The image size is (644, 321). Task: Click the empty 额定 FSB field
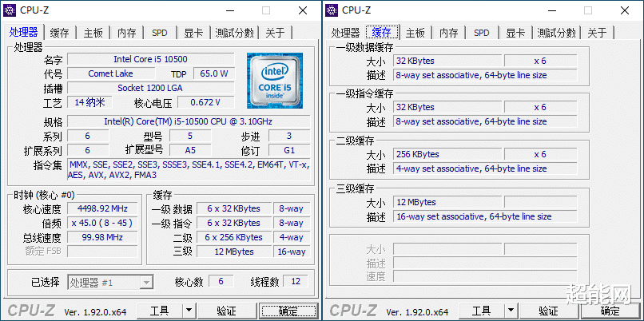(102, 252)
